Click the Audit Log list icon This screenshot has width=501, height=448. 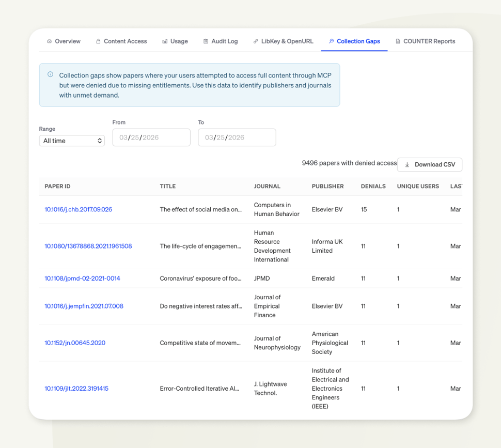pos(206,41)
